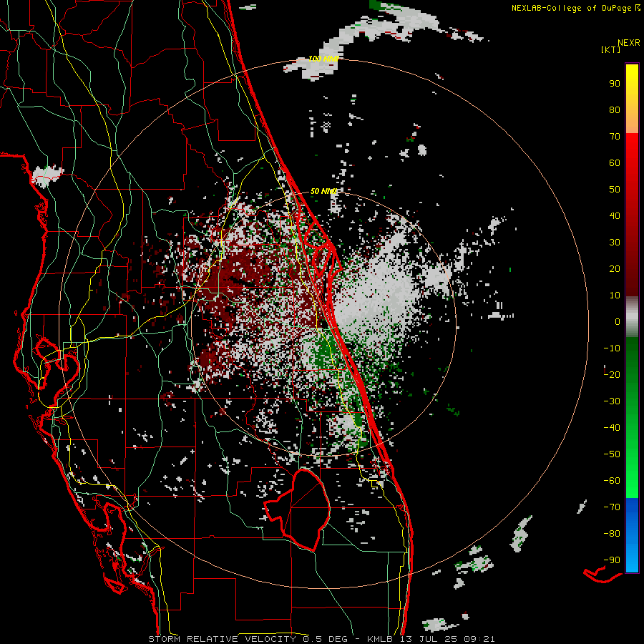Select the -90 value on the velocity scale

pyautogui.click(x=612, y=560)
